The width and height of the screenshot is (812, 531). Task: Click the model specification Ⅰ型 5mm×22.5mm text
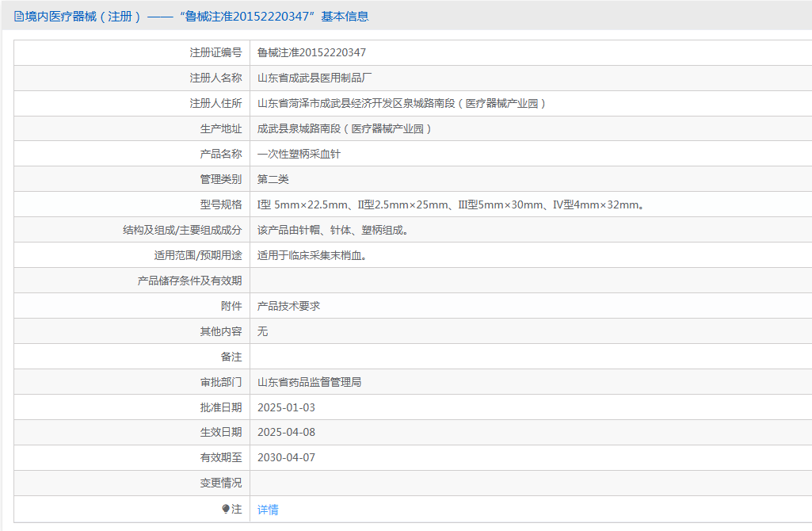tap(303, 204)
